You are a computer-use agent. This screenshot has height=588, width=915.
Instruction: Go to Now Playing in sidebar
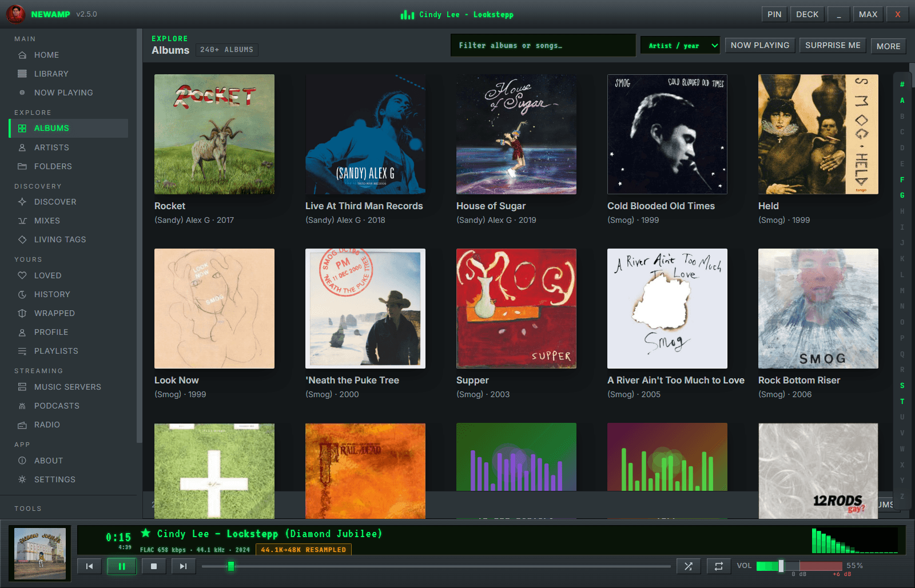coord(68,93)
